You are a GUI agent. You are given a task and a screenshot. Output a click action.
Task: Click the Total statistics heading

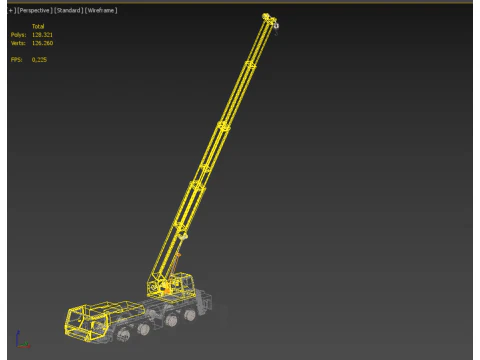(x=38, y=26)
